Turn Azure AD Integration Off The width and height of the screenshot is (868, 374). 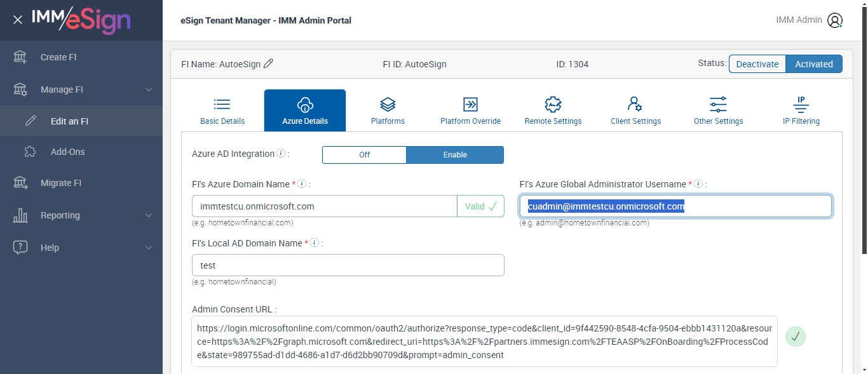pyautogui.click(x=365, y=155)
